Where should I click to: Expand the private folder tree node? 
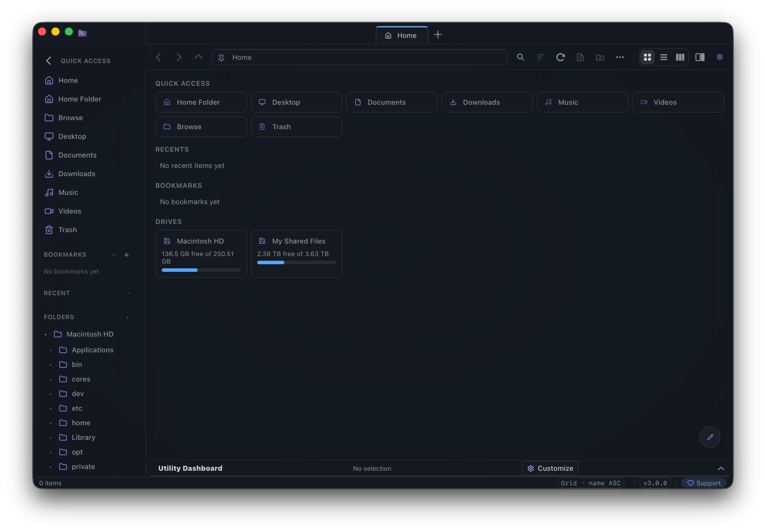51,467
